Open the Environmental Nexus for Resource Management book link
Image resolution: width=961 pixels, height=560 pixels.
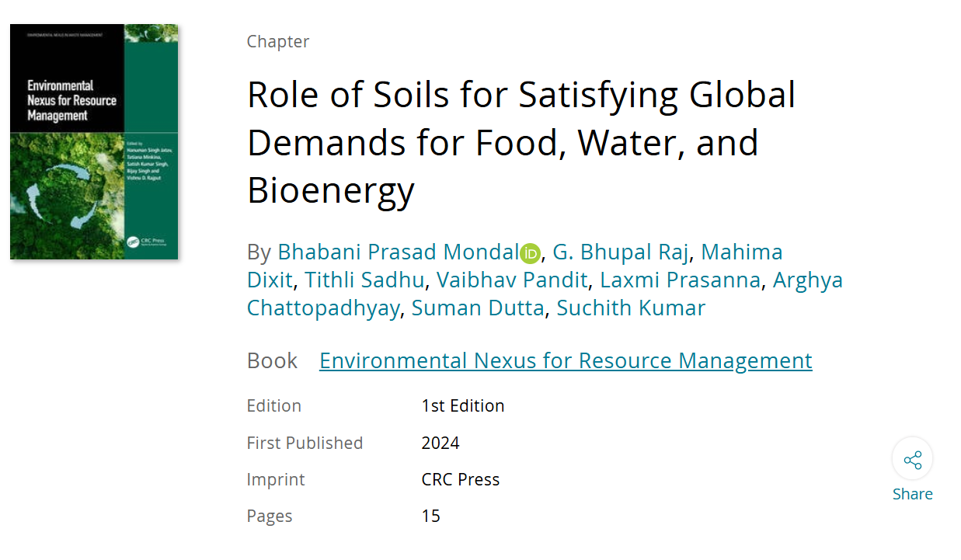[566, 361]
